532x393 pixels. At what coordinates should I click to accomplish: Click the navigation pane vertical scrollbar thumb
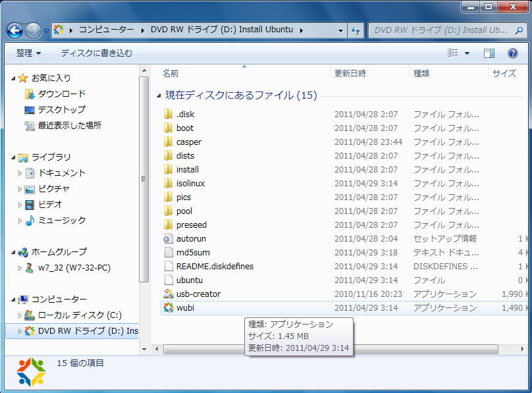pos(144,179)
